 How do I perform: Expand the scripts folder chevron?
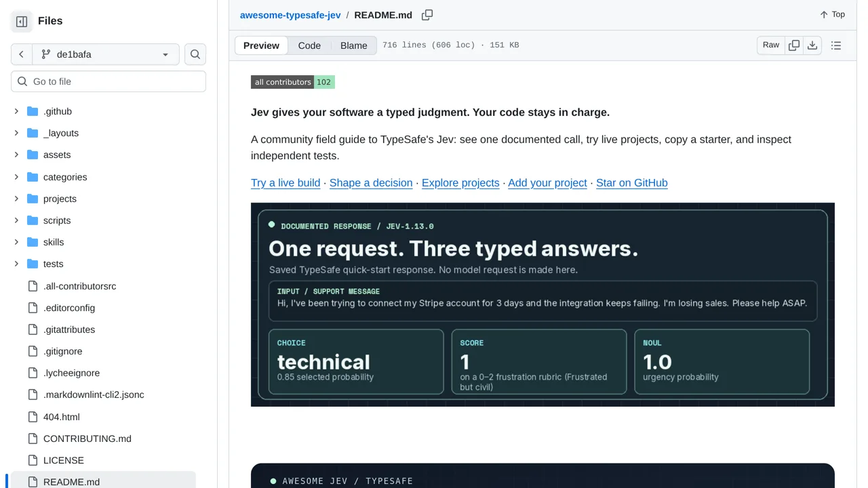pos(16,220)
